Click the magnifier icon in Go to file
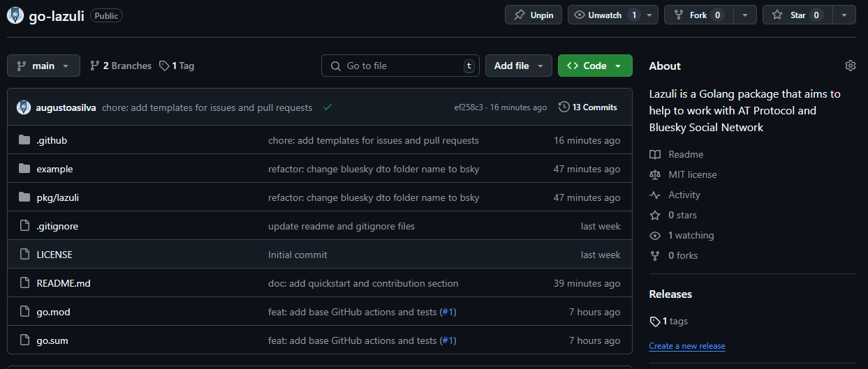This screenshot has width=868, height=369. tap(335, 66)
